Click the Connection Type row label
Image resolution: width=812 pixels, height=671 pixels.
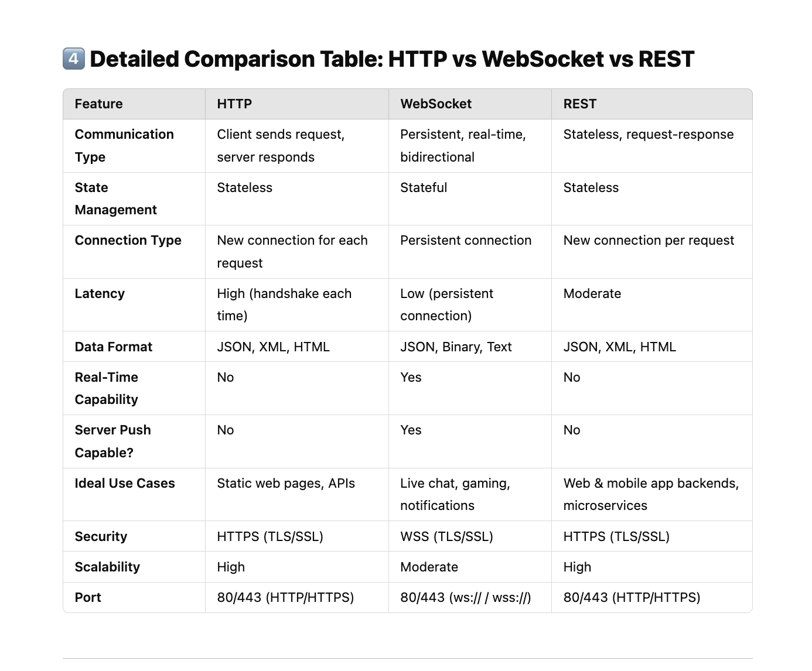[x=128, y=241]
